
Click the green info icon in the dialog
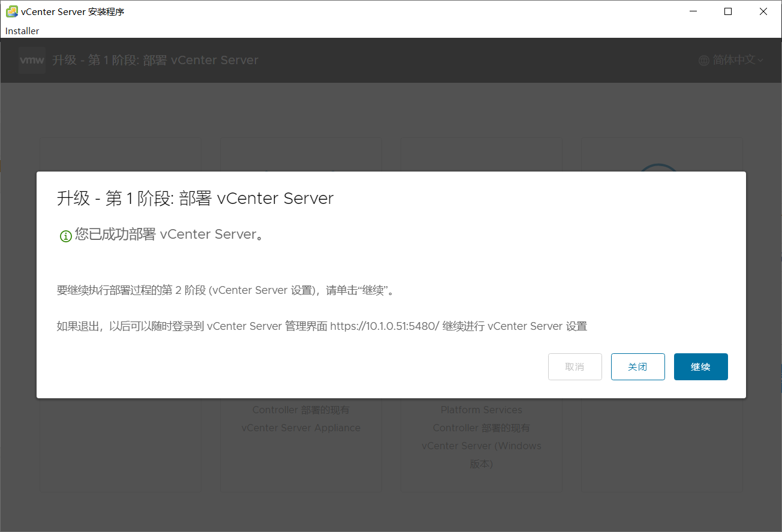(65, 236)
